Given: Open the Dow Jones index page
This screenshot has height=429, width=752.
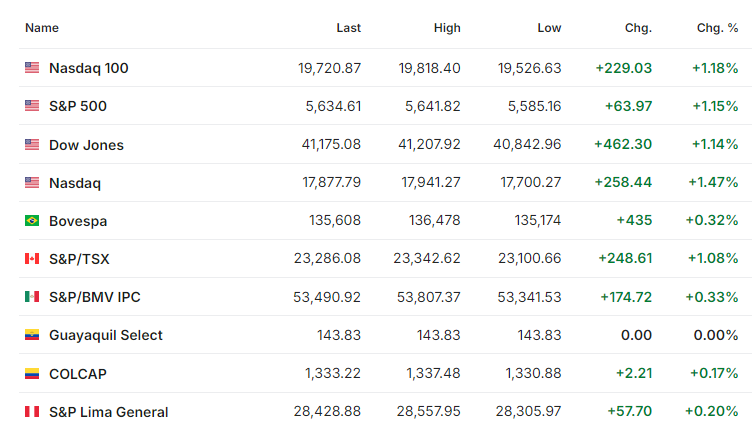Looking at the screenshot, I should 86,145.
